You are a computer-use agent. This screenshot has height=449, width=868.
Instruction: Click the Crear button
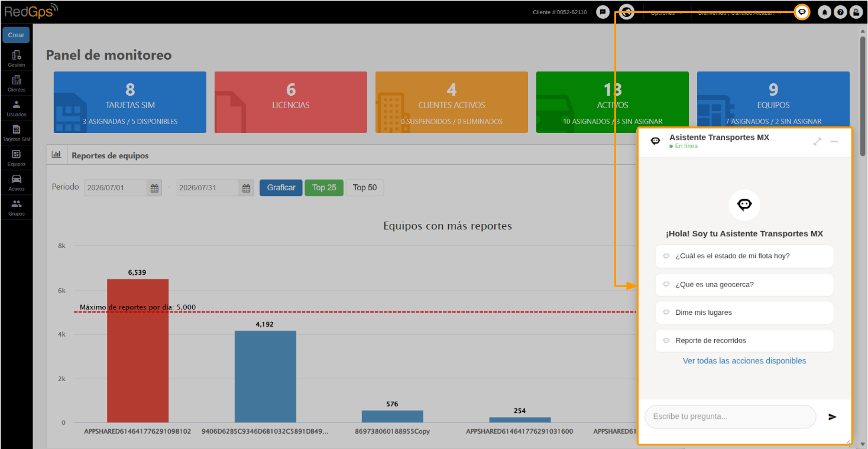[17, 35]
